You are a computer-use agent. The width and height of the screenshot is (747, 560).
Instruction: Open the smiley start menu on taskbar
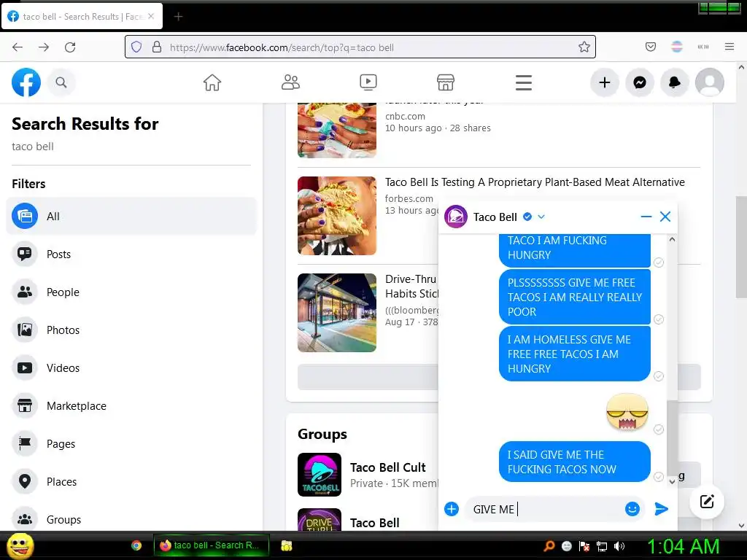tap(20, 545)
